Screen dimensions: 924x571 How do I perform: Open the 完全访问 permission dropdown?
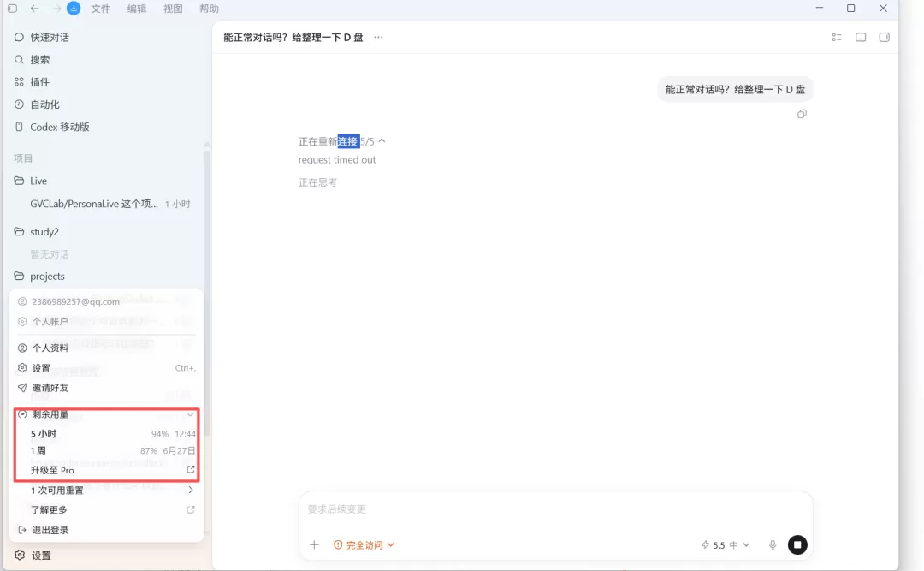(x=364, y=545)
